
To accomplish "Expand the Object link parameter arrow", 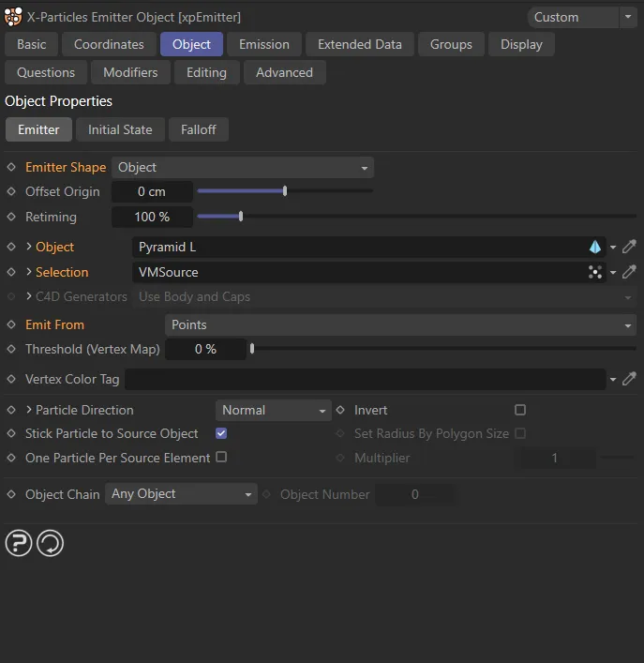I will (28, 247).
